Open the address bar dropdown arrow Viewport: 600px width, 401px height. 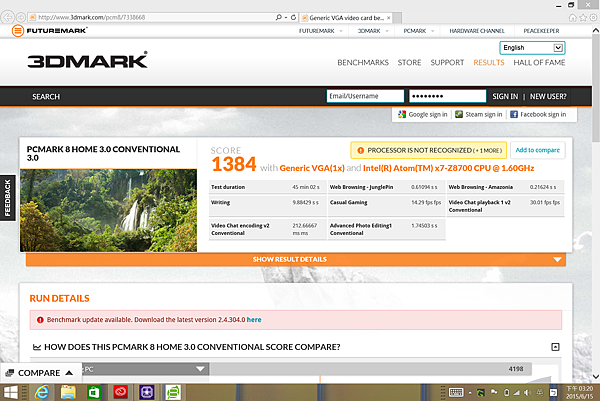[286, 17]
